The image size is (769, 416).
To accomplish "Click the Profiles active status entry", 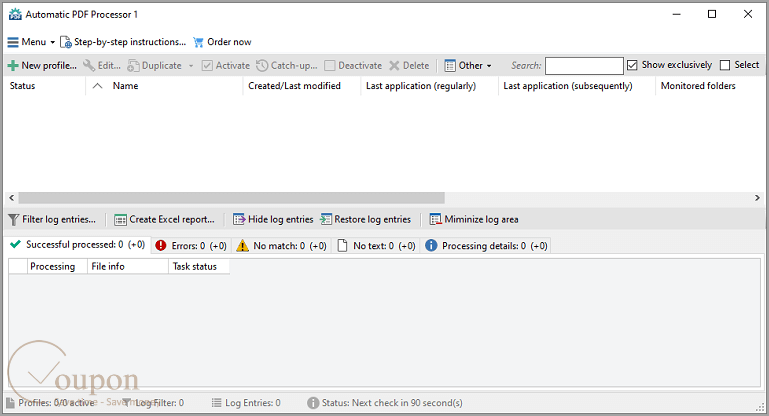I will [50, 403].
